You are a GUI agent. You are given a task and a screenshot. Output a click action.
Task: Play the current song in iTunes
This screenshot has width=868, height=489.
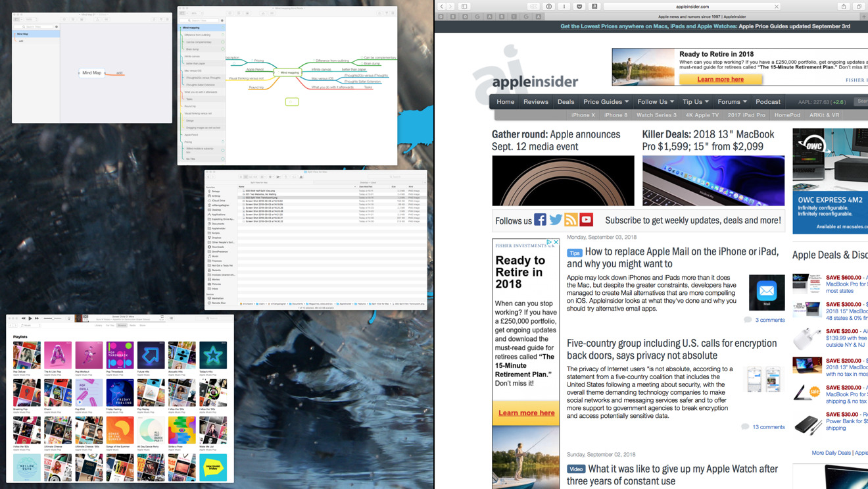coord(30,318)
